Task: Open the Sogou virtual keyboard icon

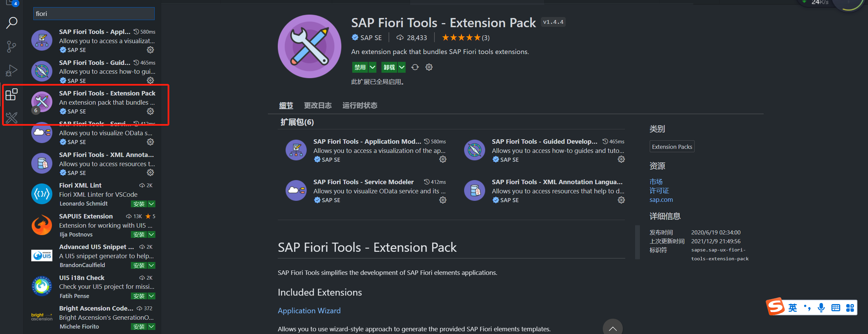Action: tap(835, 307)
